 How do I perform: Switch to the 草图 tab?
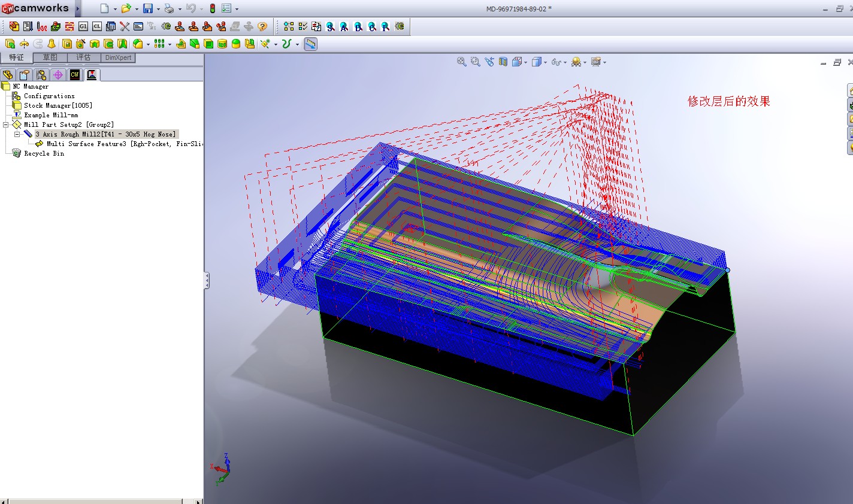(x=50, y=57)
